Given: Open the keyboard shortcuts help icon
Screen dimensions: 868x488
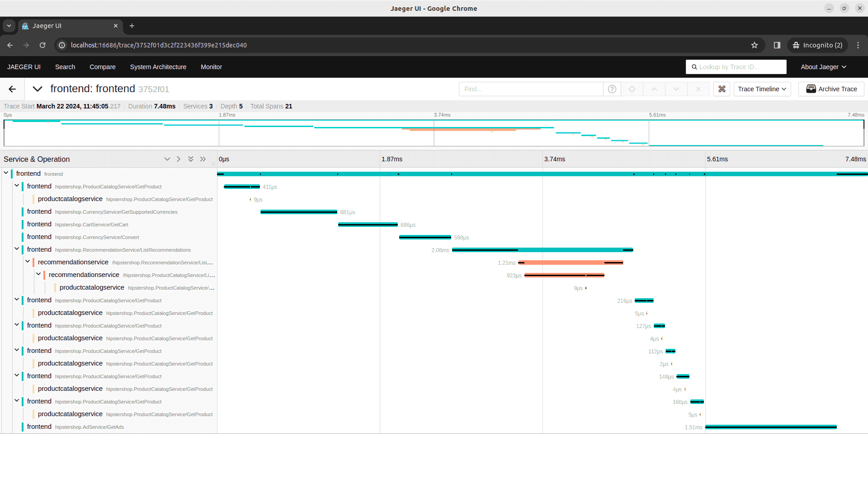Looking at the screenshot, I should click(722, 89).
